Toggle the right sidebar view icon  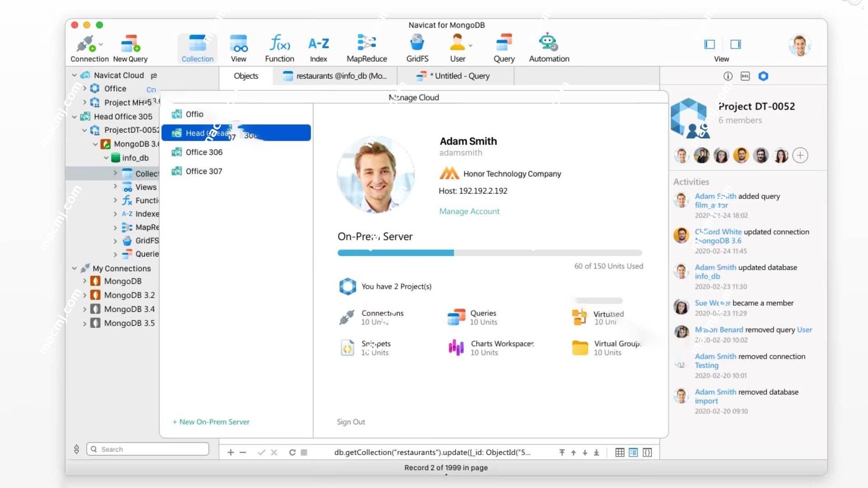(x=736, y=44)
